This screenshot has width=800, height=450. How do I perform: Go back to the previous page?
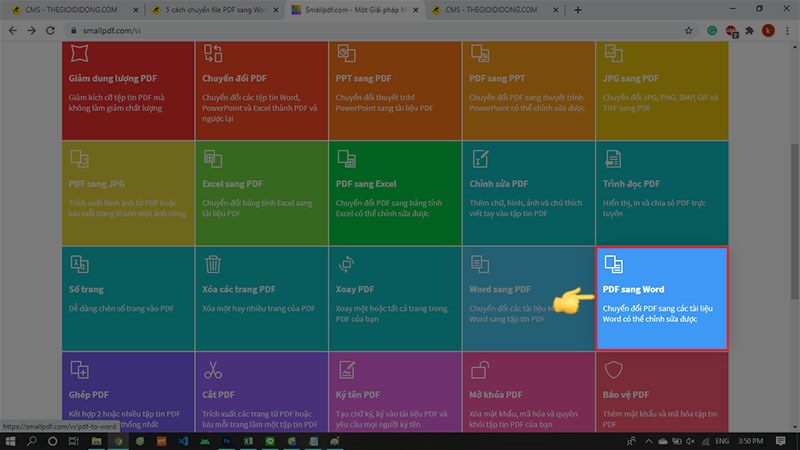pos(13,31)
